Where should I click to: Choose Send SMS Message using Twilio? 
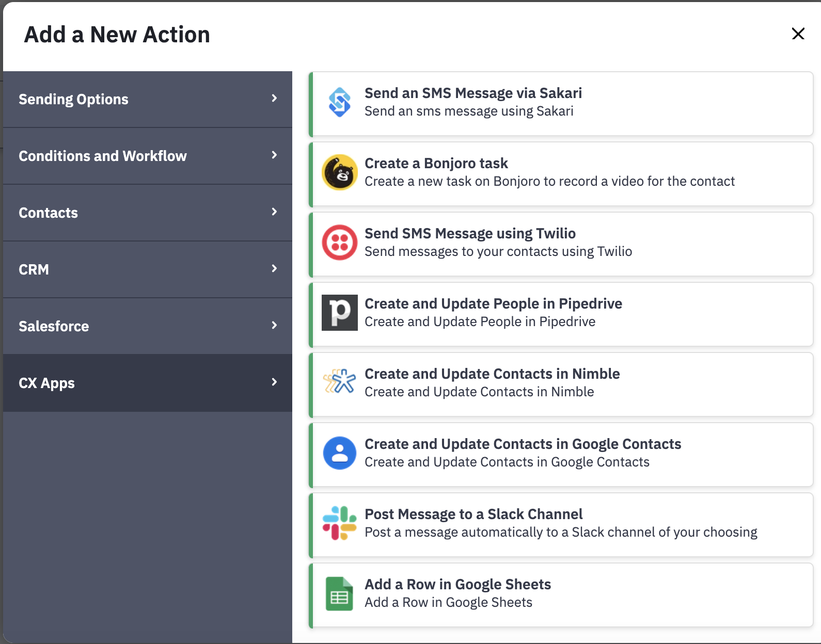[470, 234]
